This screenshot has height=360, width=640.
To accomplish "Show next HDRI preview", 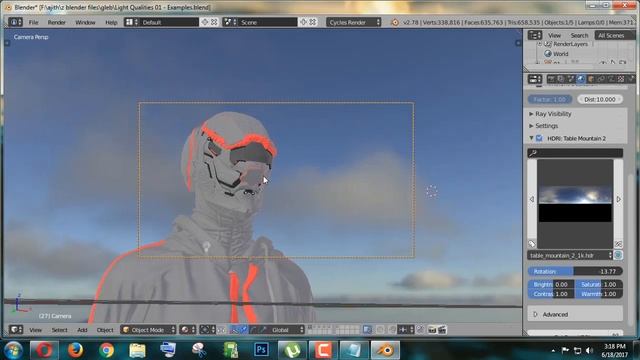I will click(618, 199).
